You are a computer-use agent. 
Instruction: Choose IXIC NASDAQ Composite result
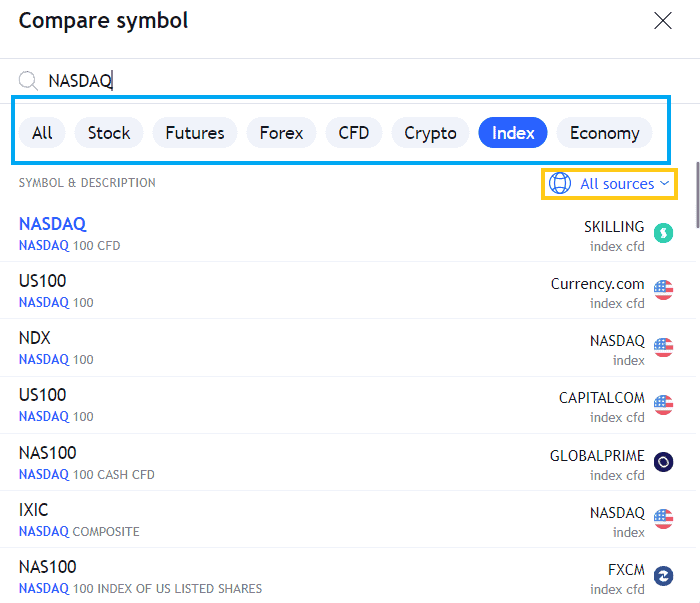pos(348,519)
